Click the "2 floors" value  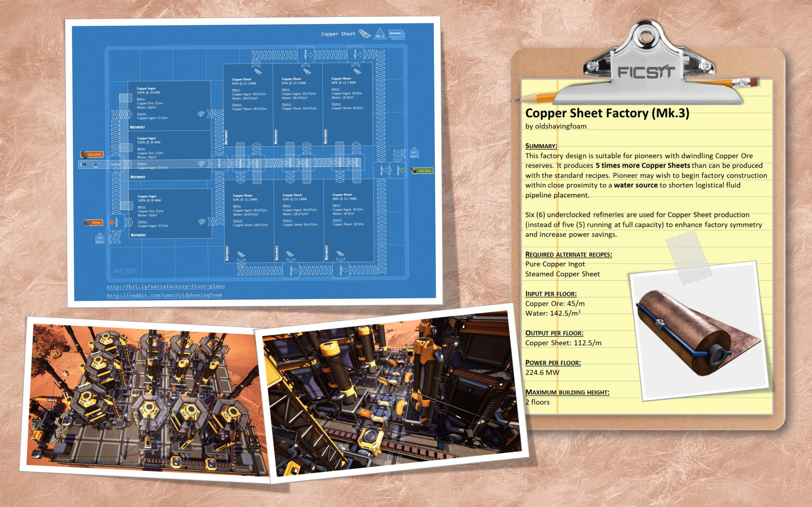click(x=537, y=402)
